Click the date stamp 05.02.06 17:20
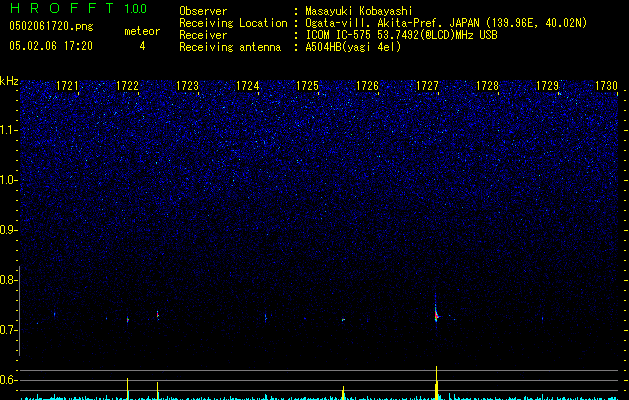629x400 pixels. (x=51, y=46)
